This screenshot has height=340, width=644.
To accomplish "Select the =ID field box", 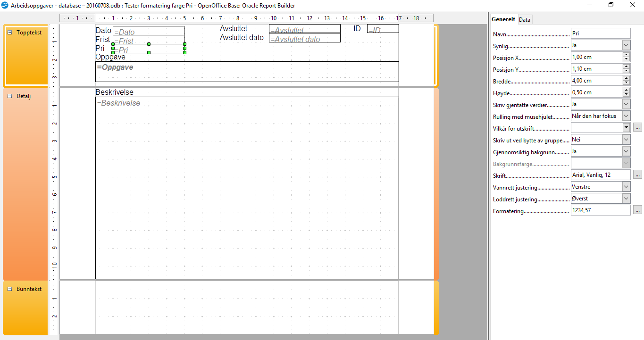I will [383, 29].
